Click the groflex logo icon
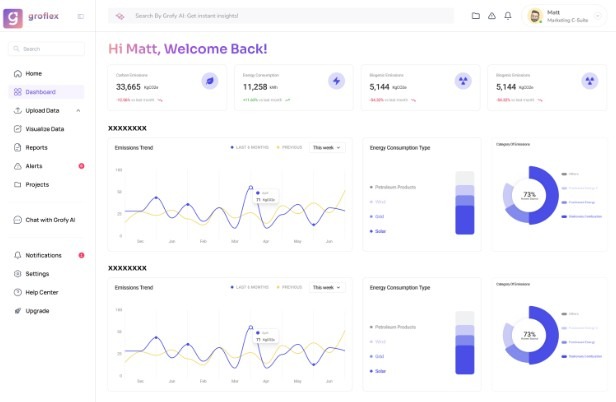Viewport: 616px width, 402px height. pyautogui.click(x=13, y=17)
